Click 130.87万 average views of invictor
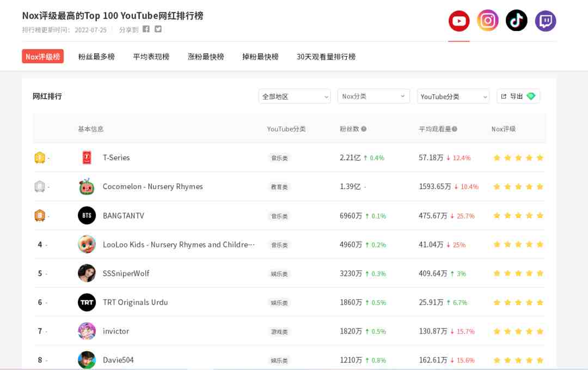Screen dimensions: 588x370 tap(433, 331)
